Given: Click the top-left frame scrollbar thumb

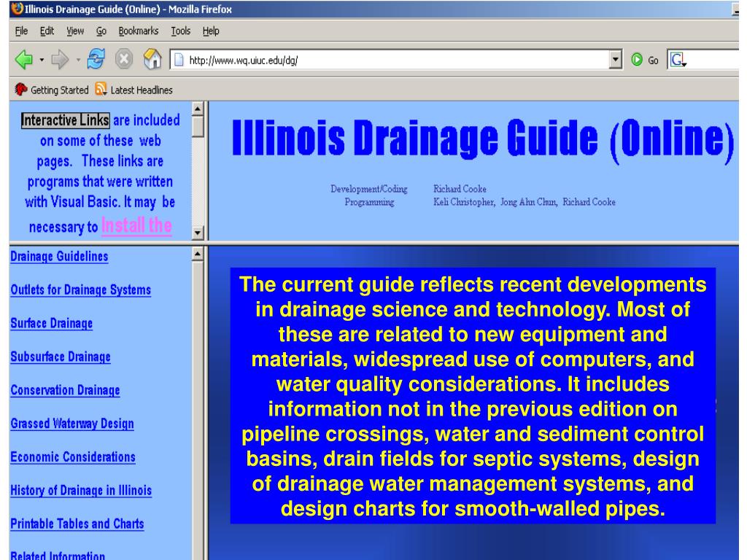Looking at the screenshot, I should tap(198, 127).
